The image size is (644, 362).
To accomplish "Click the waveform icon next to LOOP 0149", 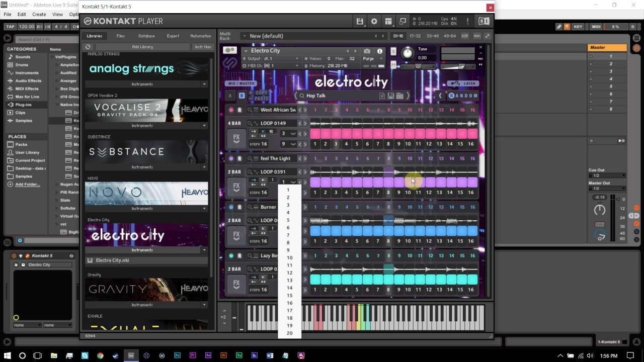I will point(256,123).
